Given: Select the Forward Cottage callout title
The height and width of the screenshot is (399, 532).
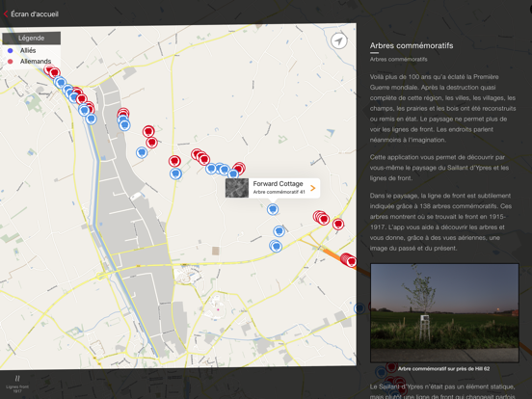Looking at the screenshot, I should (278, 183).
